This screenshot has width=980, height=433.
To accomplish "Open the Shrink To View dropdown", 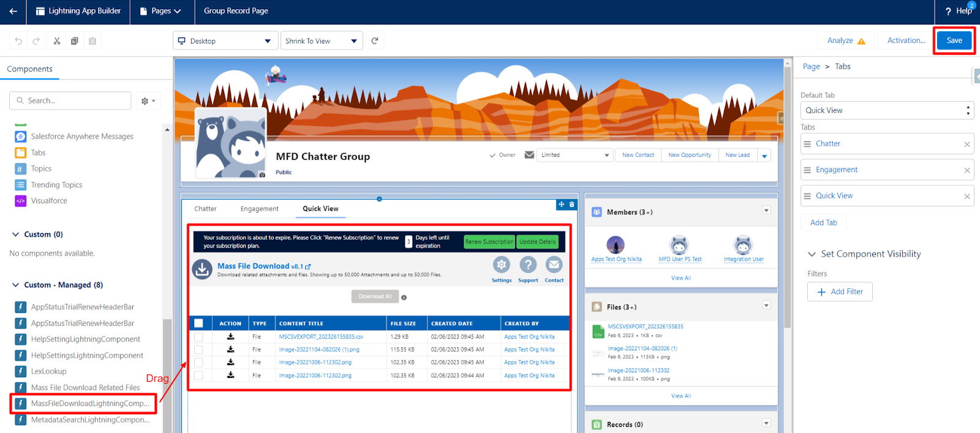I will coord(322,41).
